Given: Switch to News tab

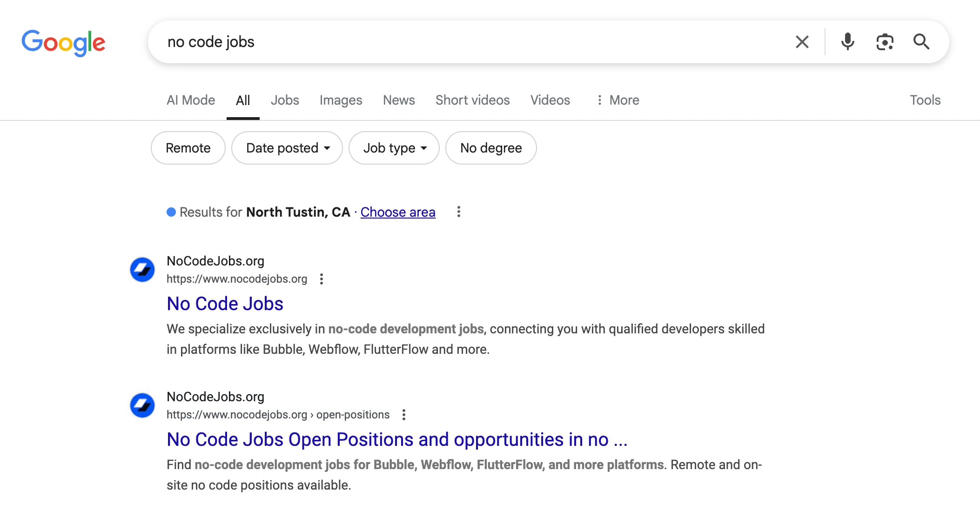Looking at the screenshot, I should (399, 100).
